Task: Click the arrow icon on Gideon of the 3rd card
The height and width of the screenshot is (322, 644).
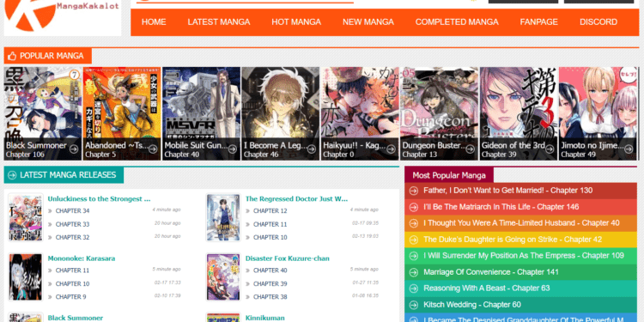Action: [x=550, y=149]
